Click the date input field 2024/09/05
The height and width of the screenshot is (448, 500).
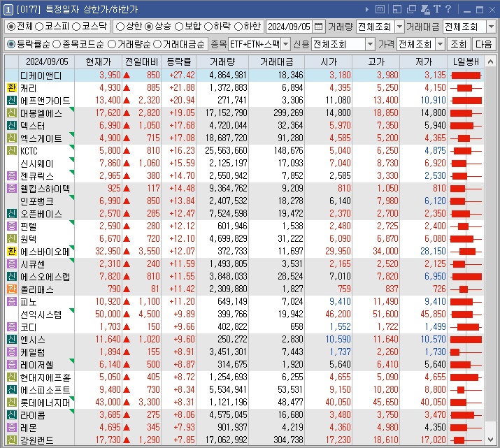289,27
